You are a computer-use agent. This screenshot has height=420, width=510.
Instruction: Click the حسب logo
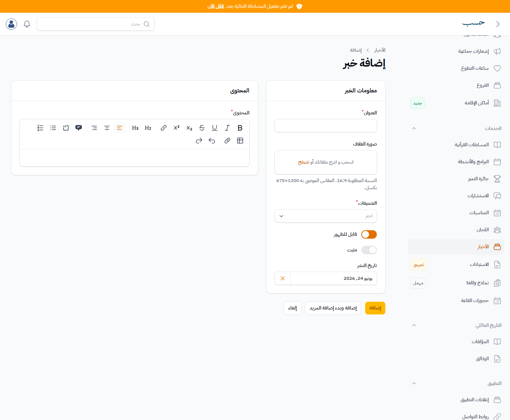pyautogui.click(x=473, y=23)
